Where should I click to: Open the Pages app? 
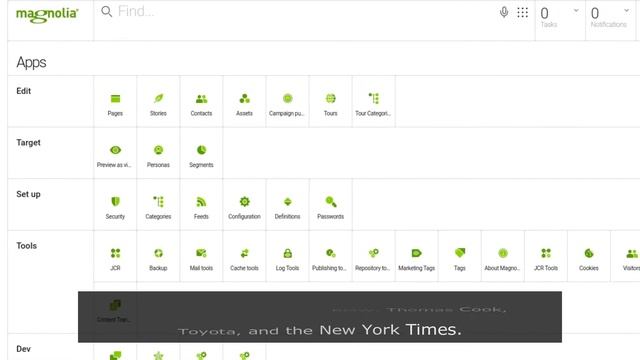pos(115,102)
